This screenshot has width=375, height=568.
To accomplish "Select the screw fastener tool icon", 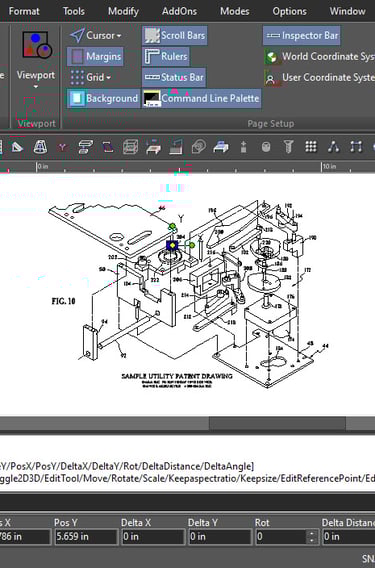I will 288,147.
